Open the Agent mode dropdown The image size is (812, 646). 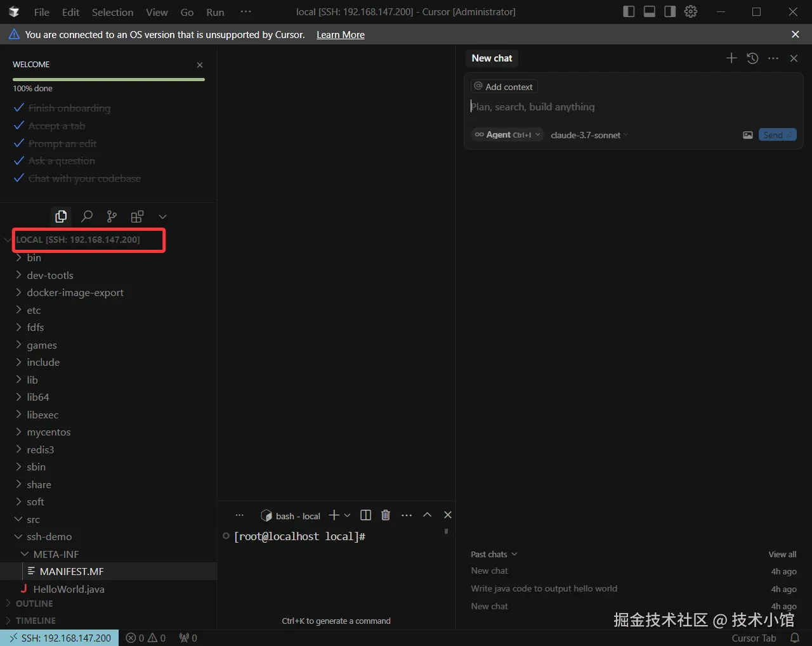[507, 135]
